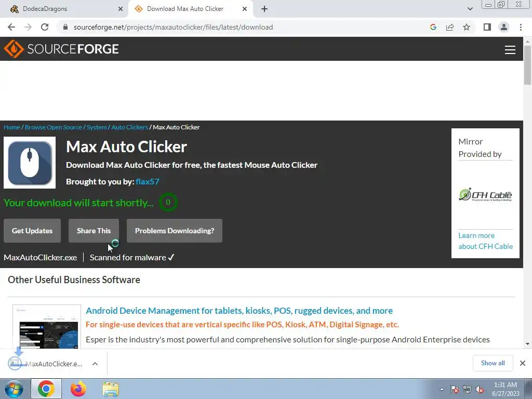Open the SourceForge hamburger menu
This screenshot has width=532, height=399.
tap(510, 50)
